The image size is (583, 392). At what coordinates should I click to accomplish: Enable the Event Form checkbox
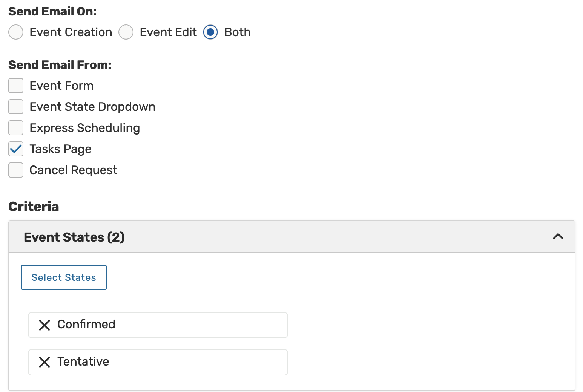point(16,86)
